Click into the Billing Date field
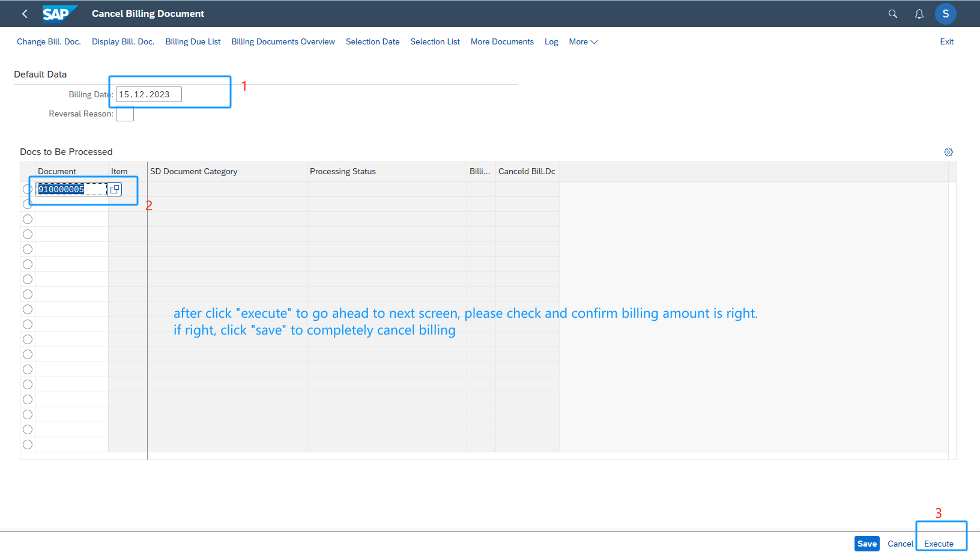This screenshot has width=980, height=552. click(148, 95)
